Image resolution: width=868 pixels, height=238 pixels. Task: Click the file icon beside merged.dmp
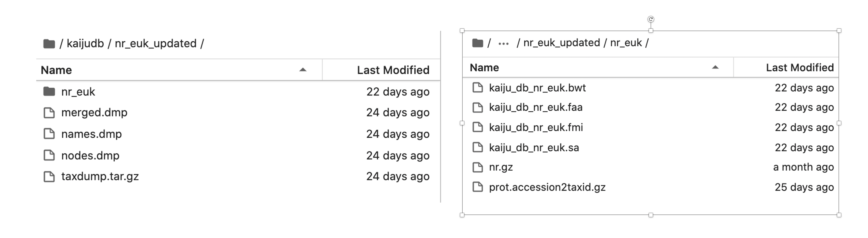50,113
